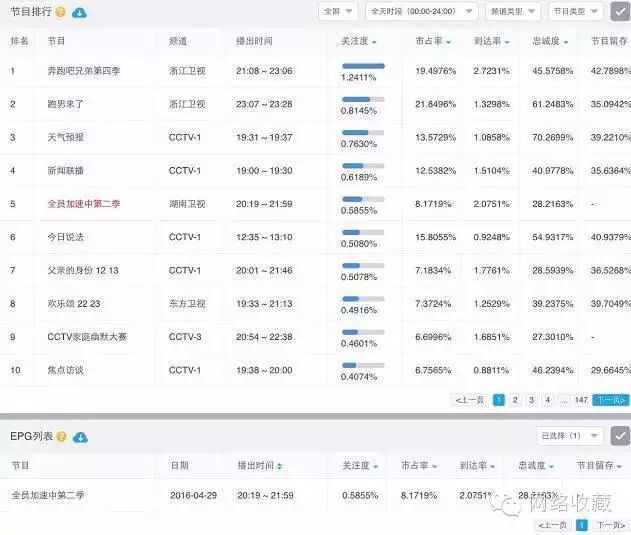
Task: Open program CCTV家庭幽默大赛
Action: pyautogui.click(x=87, y=337)
